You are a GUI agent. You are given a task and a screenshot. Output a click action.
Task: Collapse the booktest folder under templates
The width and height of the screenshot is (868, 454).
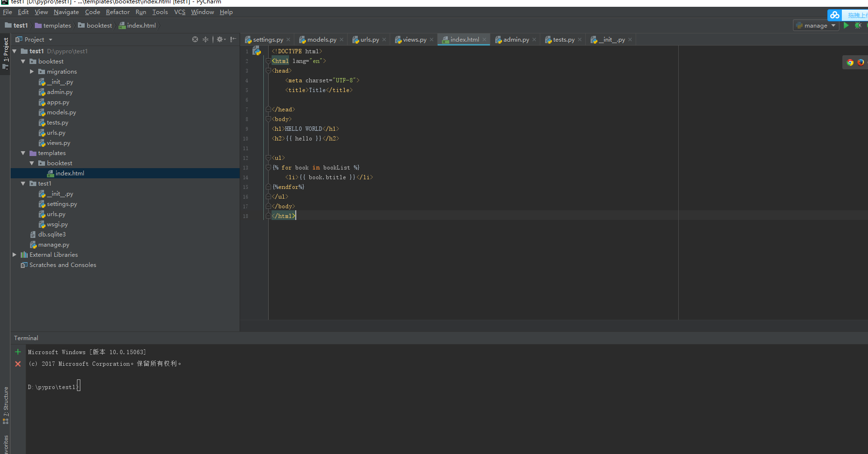32,163
